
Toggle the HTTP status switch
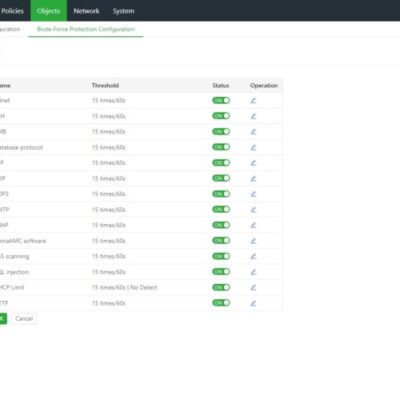221,303
